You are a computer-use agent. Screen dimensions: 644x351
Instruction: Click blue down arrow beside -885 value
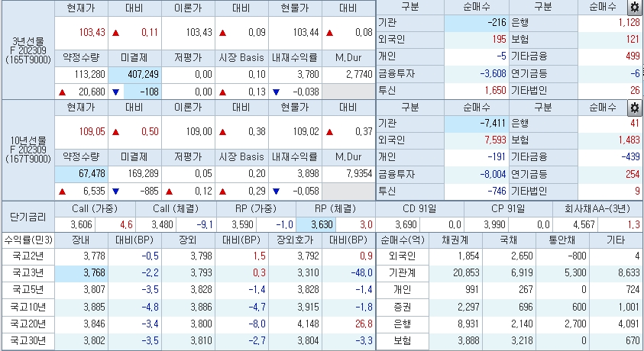point(116,191)
